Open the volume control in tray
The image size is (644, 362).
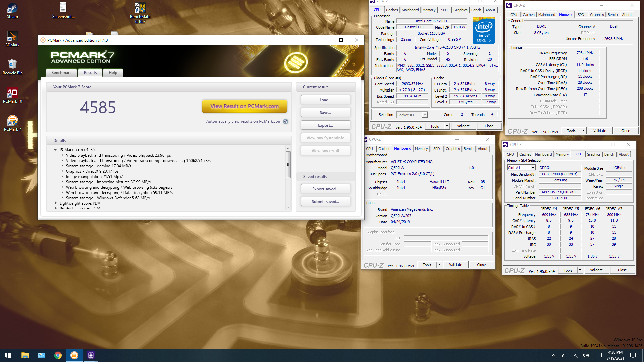coord(586,355)
